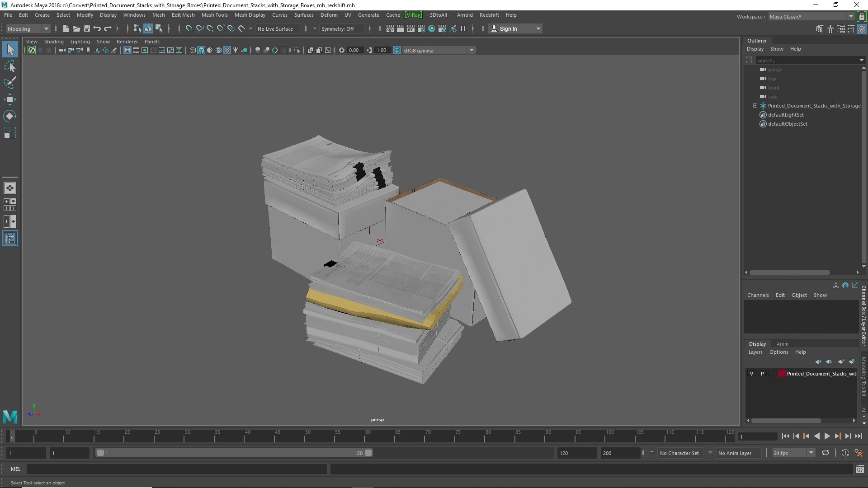Image resolution: width=868 pixels, height=488 pixels.
Task: Expand Printed_Document_Stacks_with_Storage node in Outliner
Action: click(x=755, y=106)
